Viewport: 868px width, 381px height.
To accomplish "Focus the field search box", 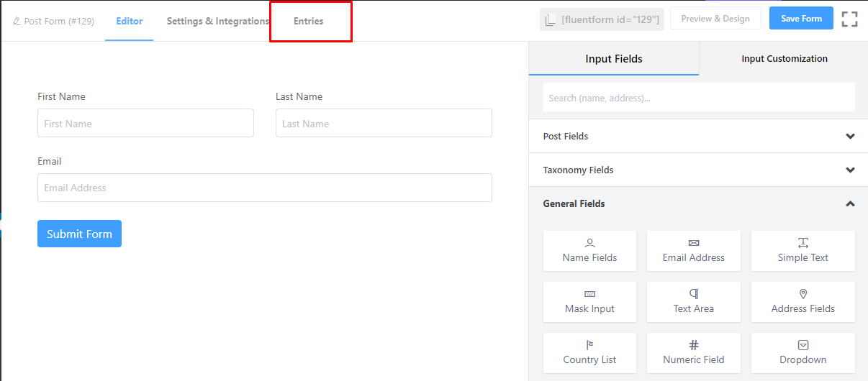I will (698, 98).
